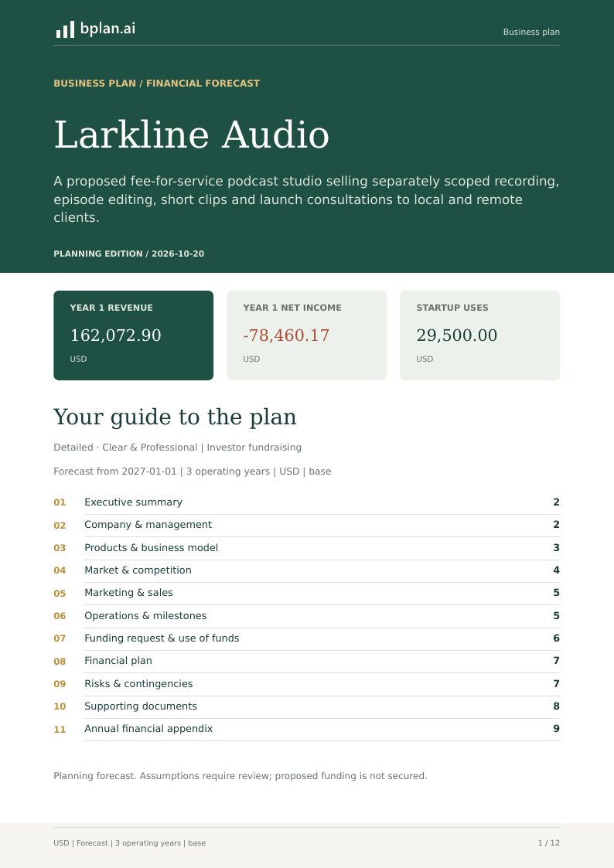Click section number 11 in contents
This screenshot has height=868, width=614.
(60, 730)
